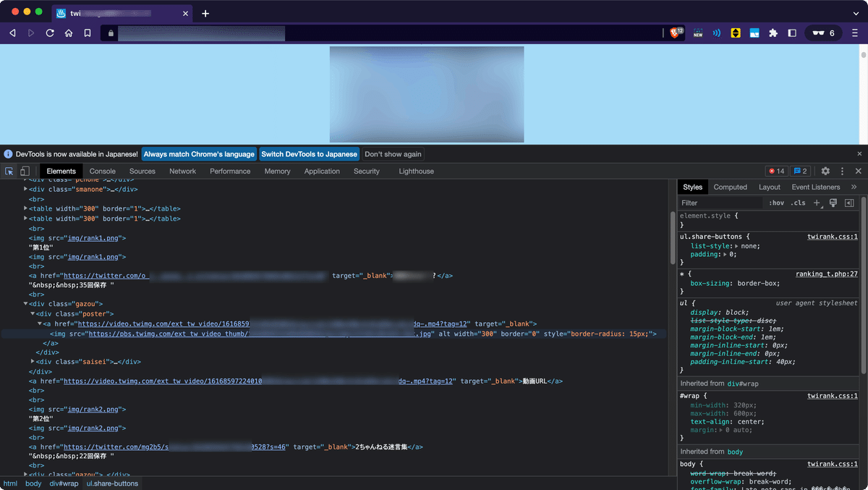Switch to the Console tab
This screenshot has height=490, width=868.
pos(103,172)
